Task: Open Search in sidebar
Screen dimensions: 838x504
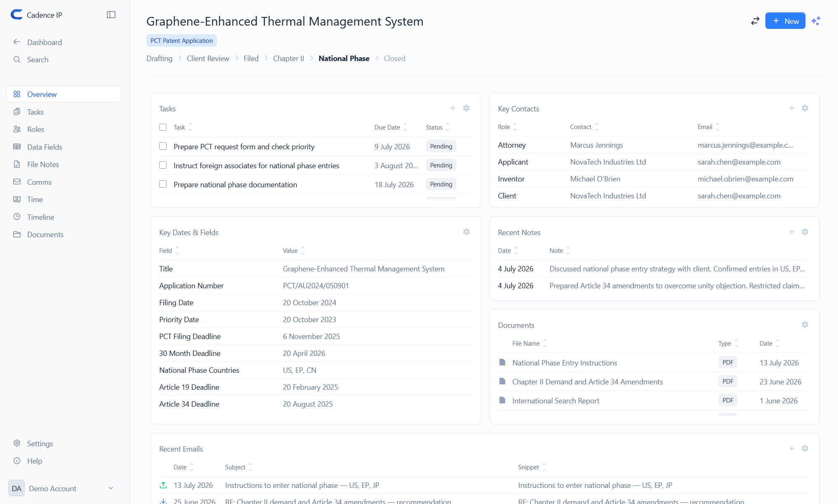Action: (64, 59)
